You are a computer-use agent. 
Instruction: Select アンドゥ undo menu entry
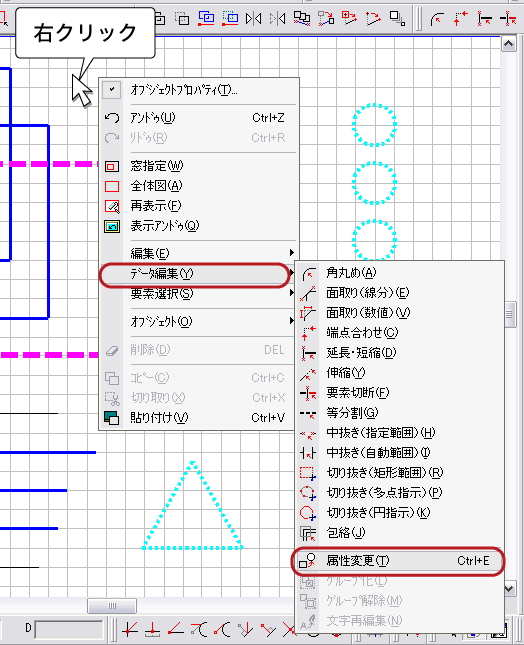[199, 118]
